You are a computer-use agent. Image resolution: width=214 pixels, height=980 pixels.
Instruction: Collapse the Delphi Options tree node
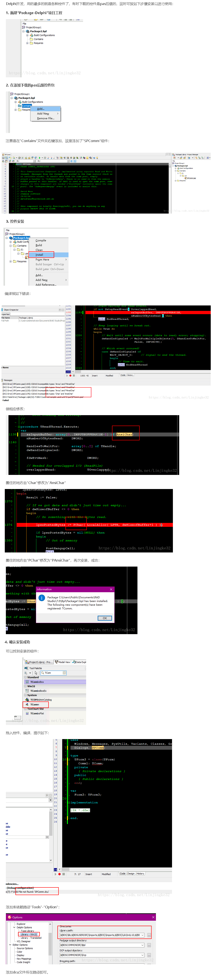[15, 927]
